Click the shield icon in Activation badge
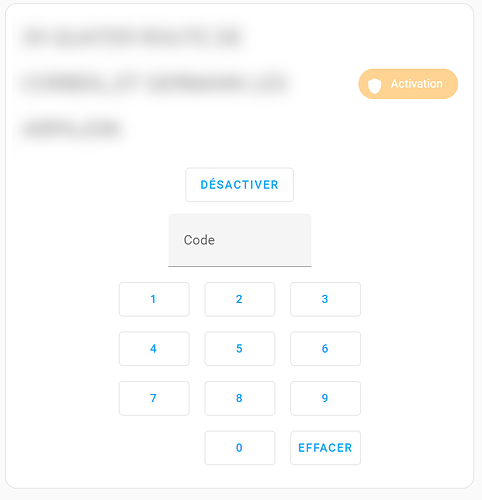The width and height of the screenshot is (482, 500). [374, 86]
